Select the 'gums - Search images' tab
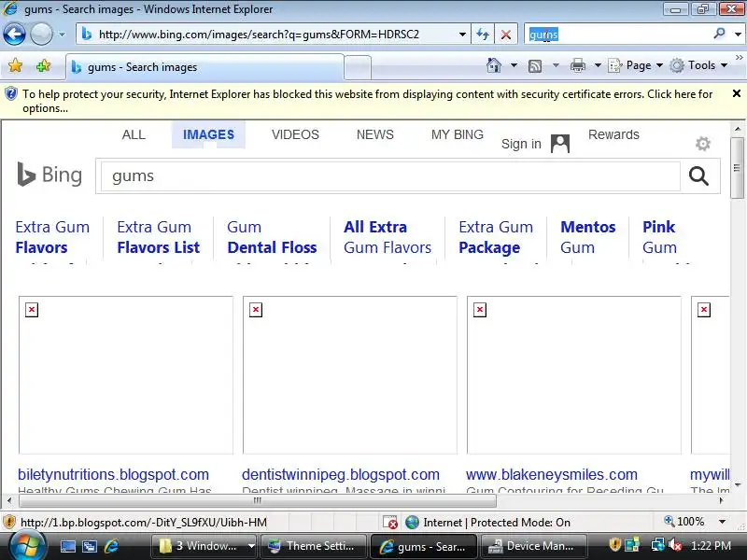The width and height of the screenshot is (747, 560). 204,67
